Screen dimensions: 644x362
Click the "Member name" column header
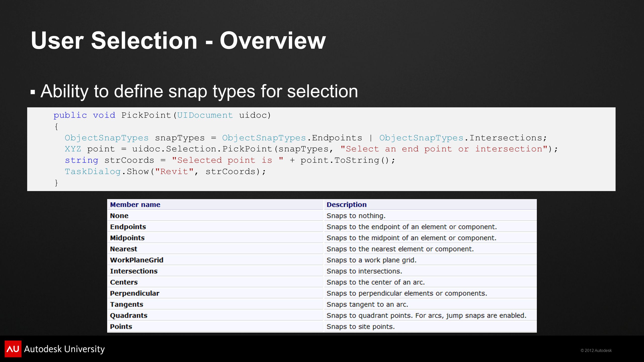[x=135, y=205]
